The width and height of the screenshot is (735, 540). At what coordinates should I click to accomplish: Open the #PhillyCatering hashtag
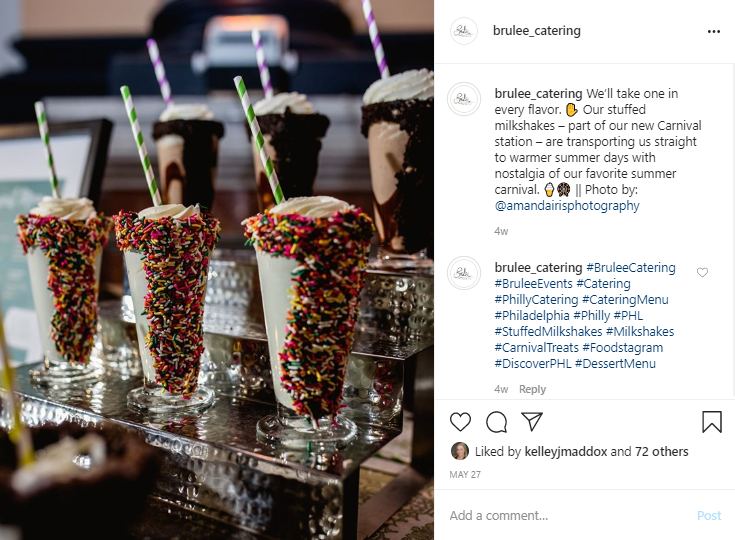(536, 300)
